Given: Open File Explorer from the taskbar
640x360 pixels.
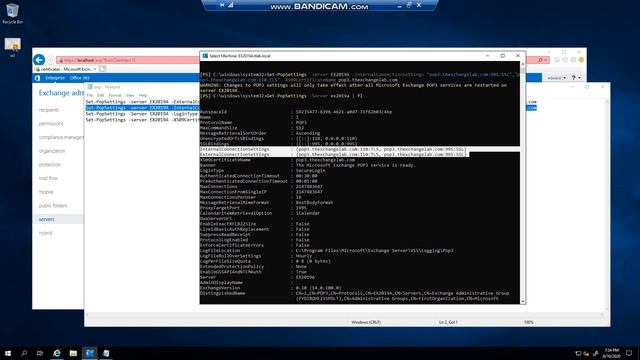Looking at the screenshot, I should 73,353.
